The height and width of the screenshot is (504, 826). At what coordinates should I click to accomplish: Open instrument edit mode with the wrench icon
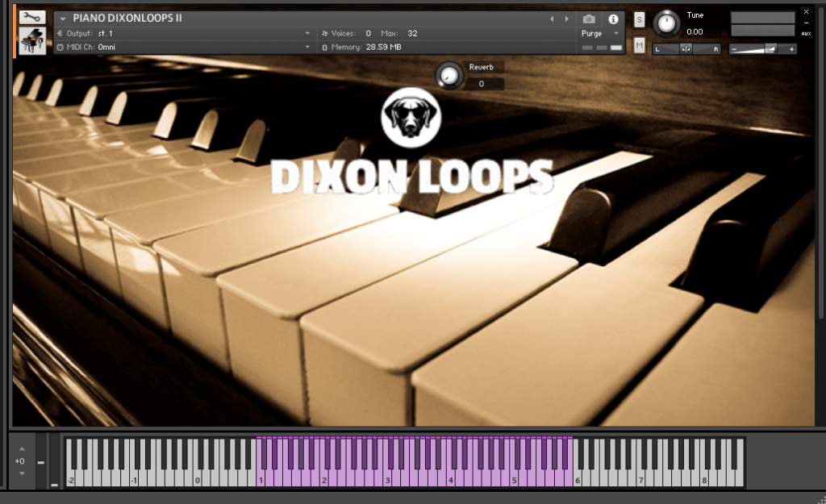click(32, 17)
